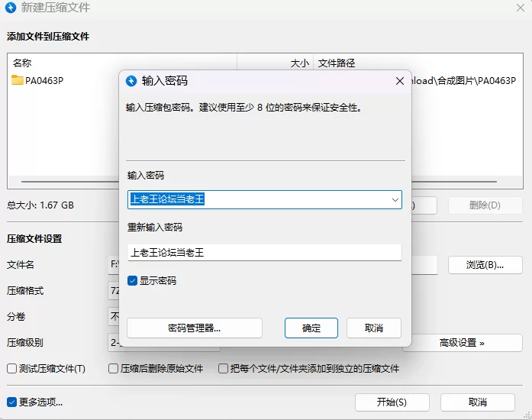
Task: Click the 总大小: 1.67 GB label
Action: 40,205
